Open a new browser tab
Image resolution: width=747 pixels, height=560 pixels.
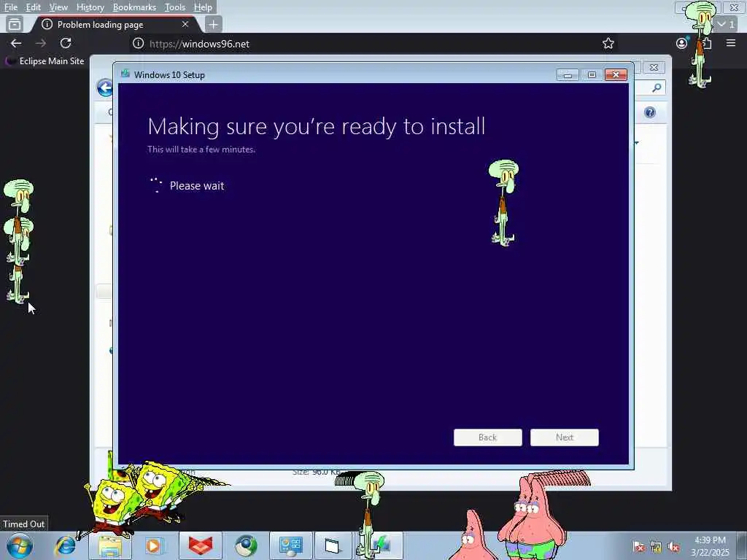(214, 24)
